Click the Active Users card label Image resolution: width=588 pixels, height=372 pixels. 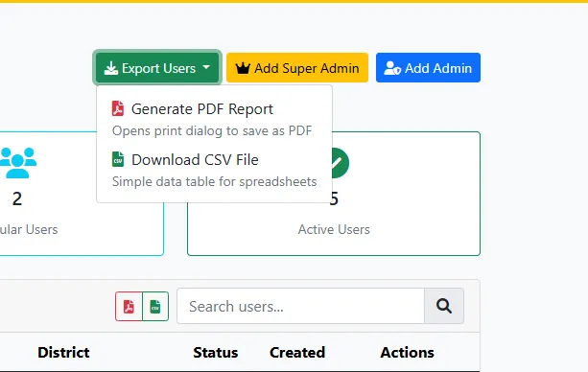click(334, 229)
